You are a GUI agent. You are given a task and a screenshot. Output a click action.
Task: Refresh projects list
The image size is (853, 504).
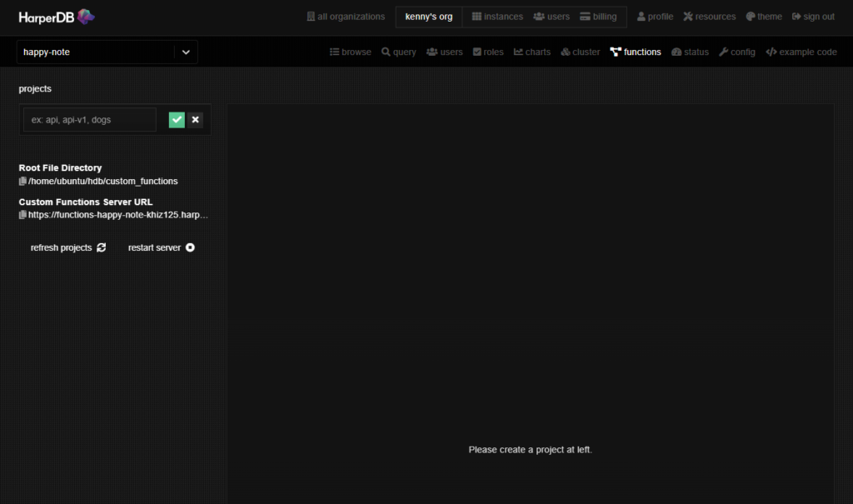point(68,247)
